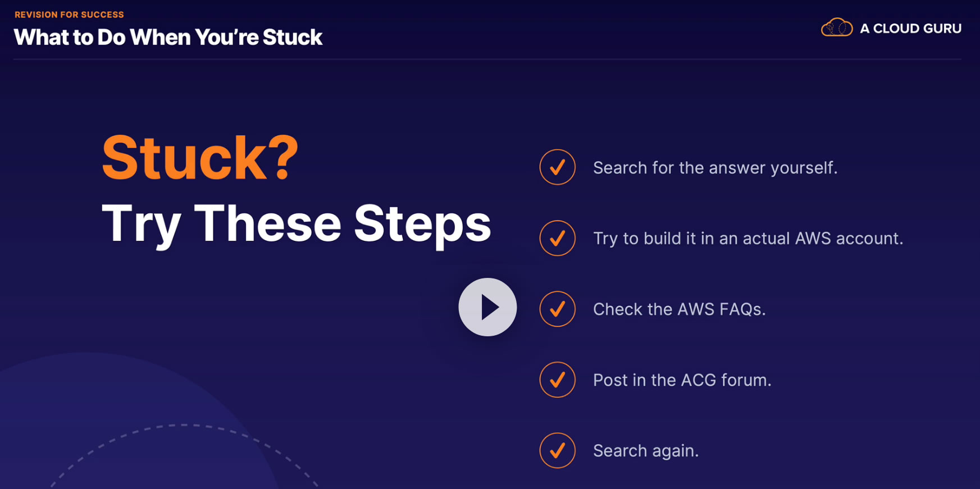980x489 pixels.
Task: Click the "REVISION FOR SUCCESS" section label
Action: tap(69, 15)
